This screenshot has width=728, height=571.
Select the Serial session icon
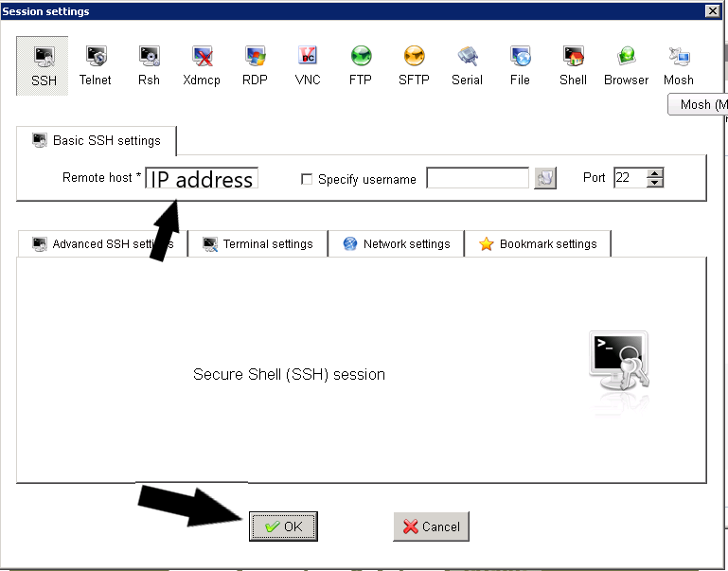(467, 66)
